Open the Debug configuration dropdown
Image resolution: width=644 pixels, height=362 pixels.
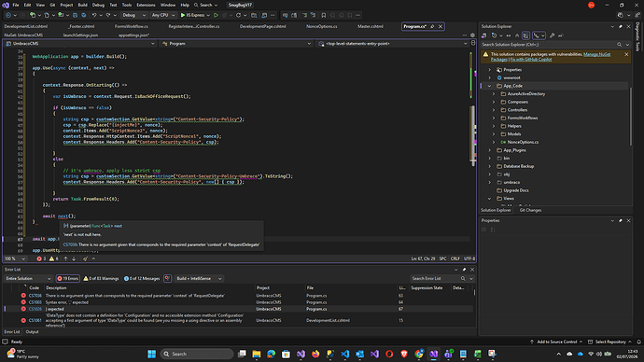[134, 15]
